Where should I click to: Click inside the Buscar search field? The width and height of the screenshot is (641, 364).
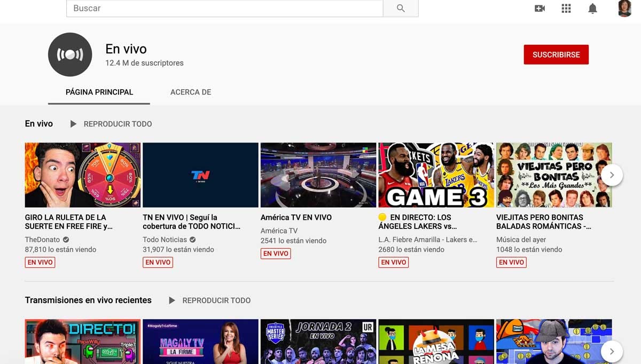point(214,9)
